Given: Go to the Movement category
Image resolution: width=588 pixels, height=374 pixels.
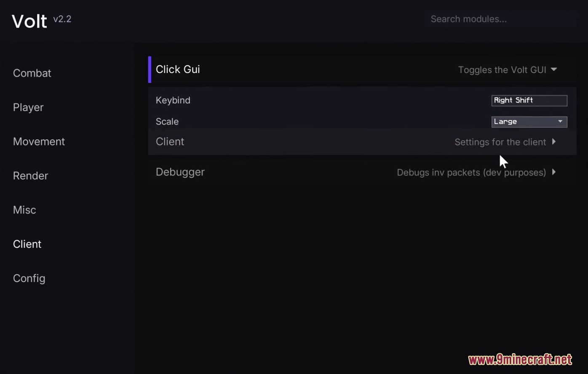Looking at the screenshot, I should tap(39, 142).
